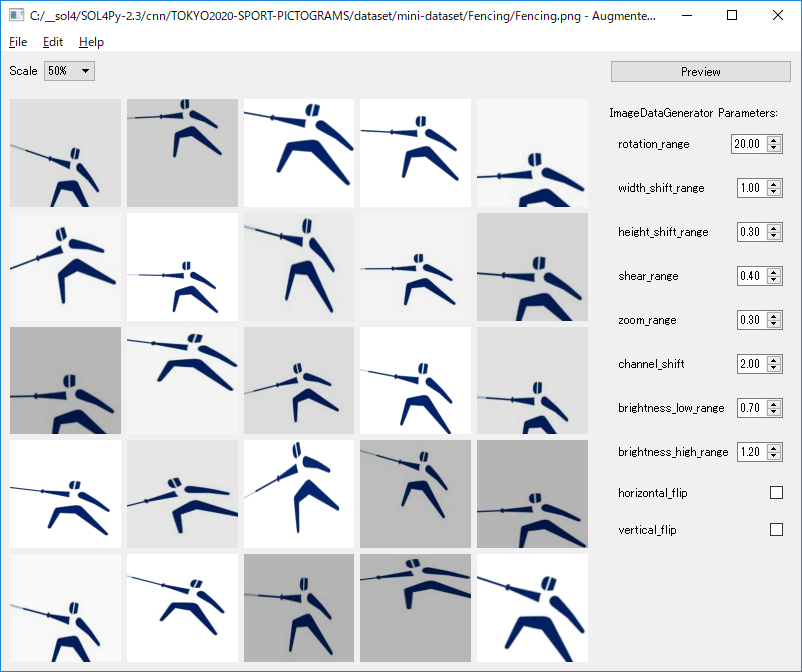Select third thumbnail in second row
This screenshot has width=802, height=672.
(x=299, y=267)
